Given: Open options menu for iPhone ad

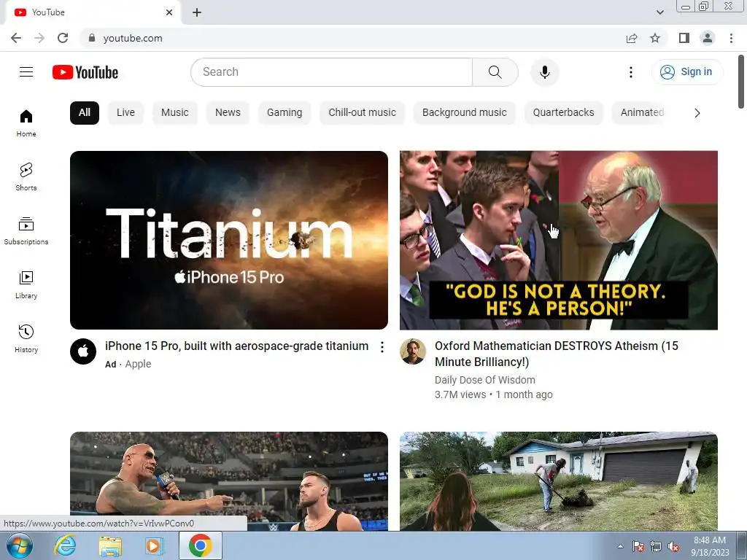Looking at the screenshot, I should point(382,347).
